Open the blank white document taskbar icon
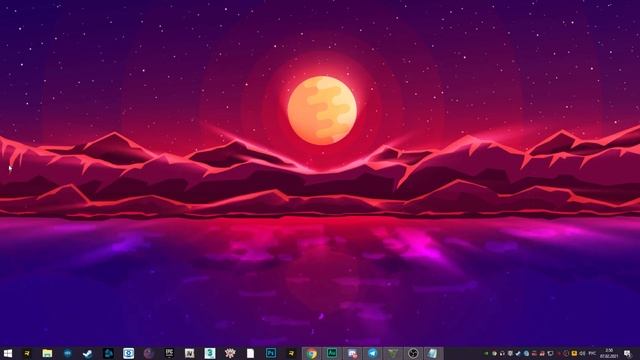The image size is (640, 360). pos(250,353)
